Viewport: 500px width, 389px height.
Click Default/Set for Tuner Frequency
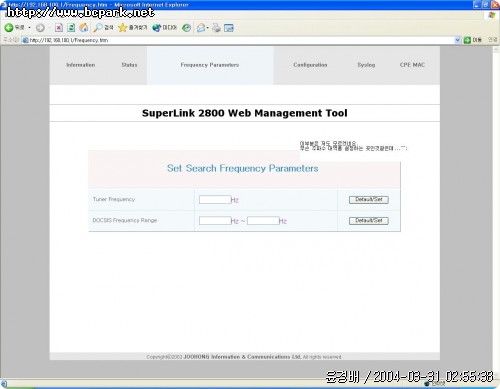coord(369,200)
